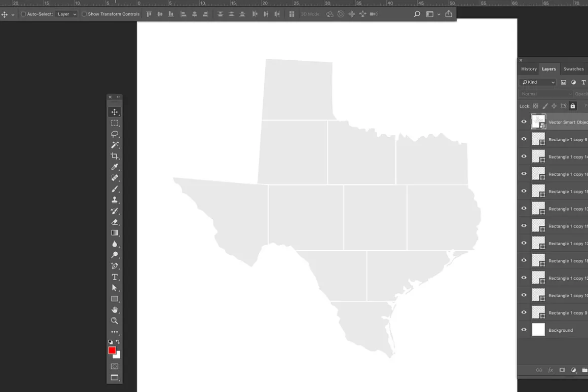Select the Magic Wand tool

pos(115,145)
